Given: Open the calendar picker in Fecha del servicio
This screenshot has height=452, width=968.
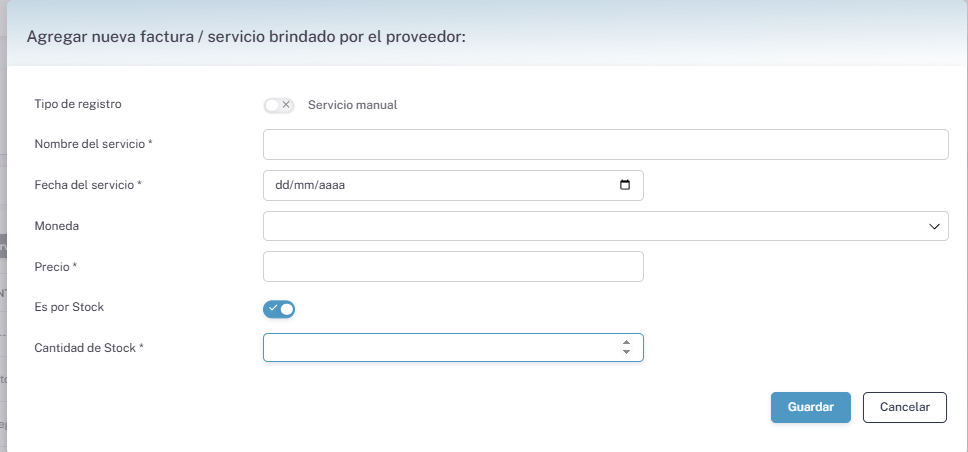Looking at the screenshot, I should [x=625, y=185].
